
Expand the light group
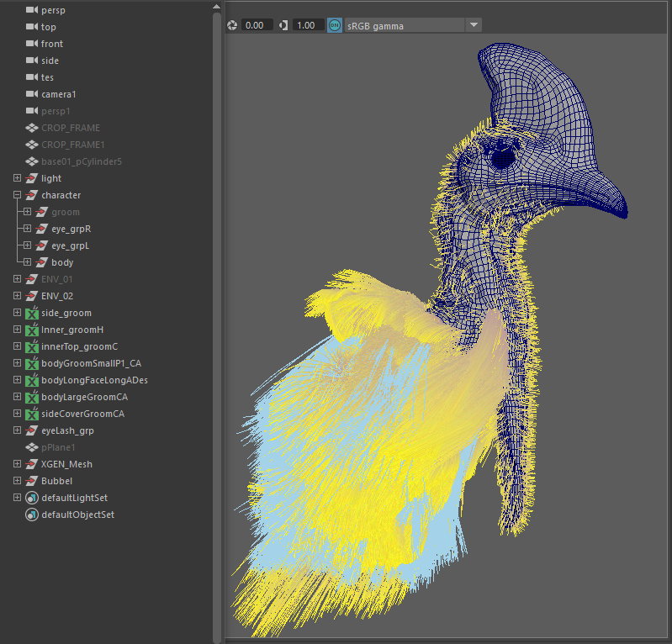pyautogui.click(x=17, y=178)
